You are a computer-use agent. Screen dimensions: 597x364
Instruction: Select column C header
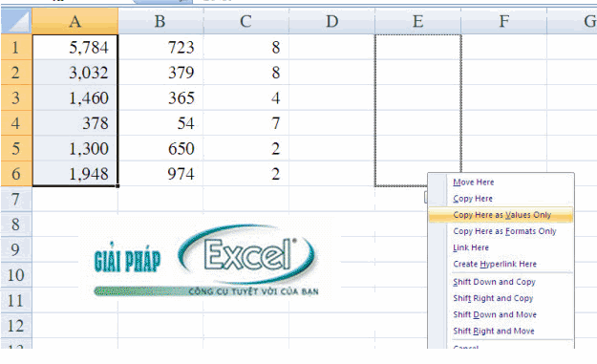pos(245,21)
